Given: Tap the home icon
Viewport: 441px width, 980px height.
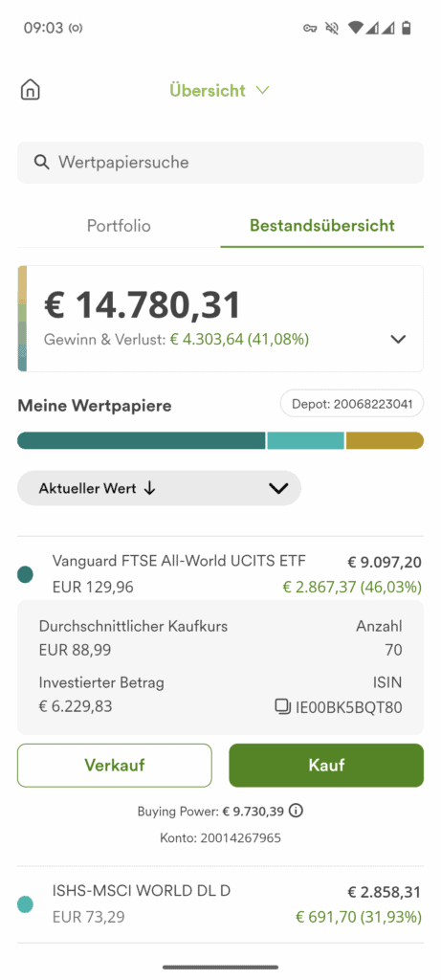Looking at the screenshot, I should [x=30, y=90].
